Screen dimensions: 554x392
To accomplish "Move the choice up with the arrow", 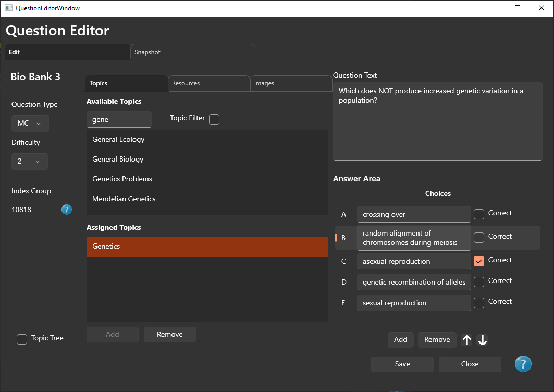I will (x=467, y=340).
